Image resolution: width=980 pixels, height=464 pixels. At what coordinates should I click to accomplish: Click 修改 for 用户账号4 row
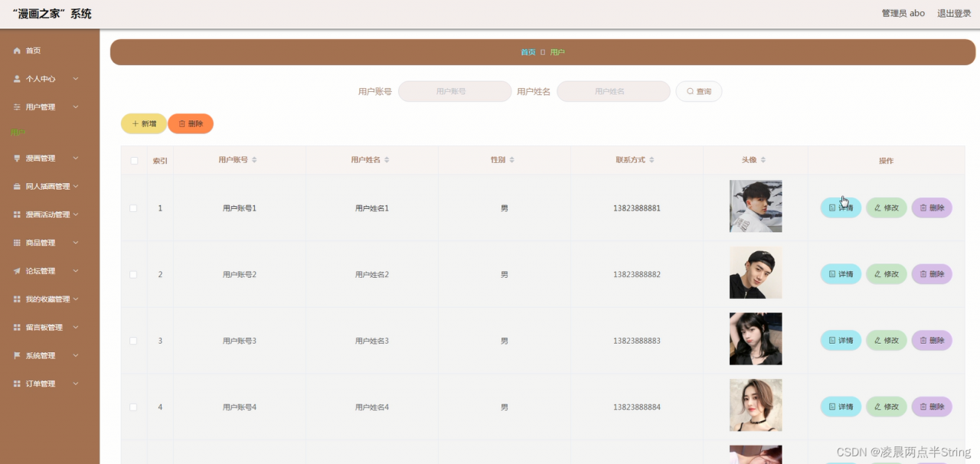point(887,407)
